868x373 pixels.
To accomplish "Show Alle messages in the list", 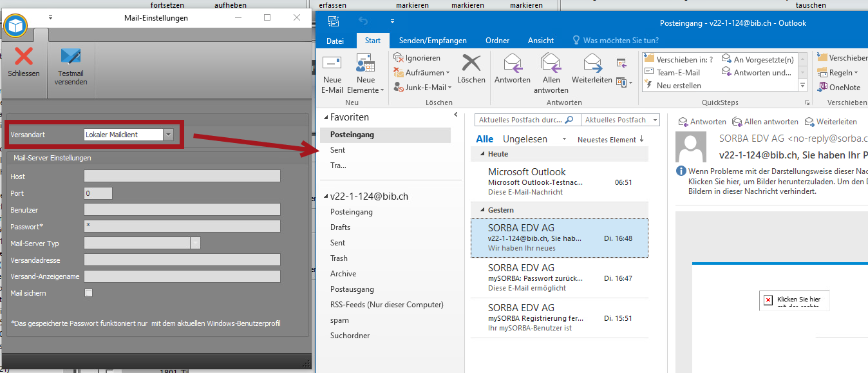I will [485, 139].
